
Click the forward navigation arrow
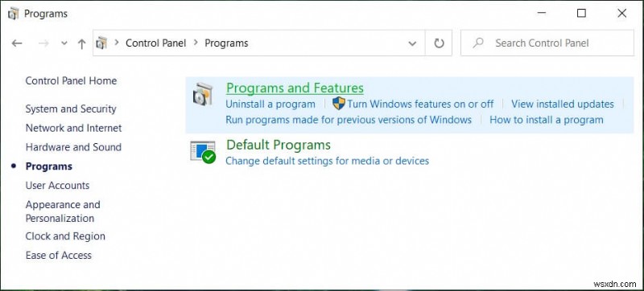pyautogui.click(x=43, y=43)
